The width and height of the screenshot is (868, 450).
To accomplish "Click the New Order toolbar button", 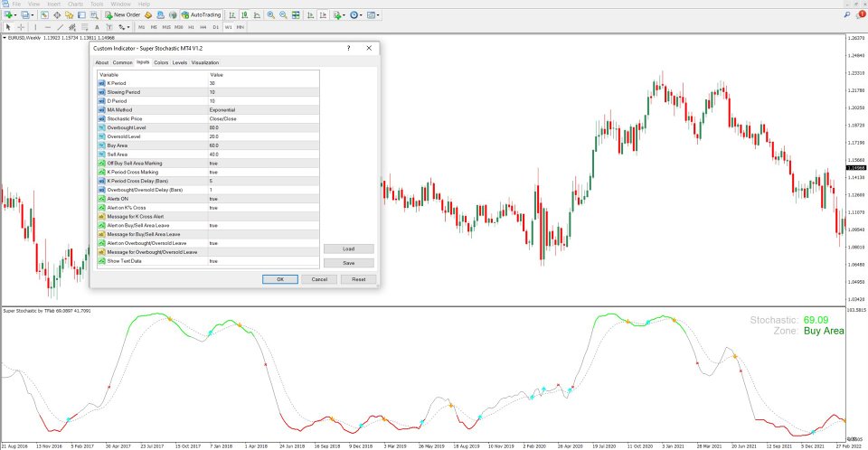I will tap(125, 15).
